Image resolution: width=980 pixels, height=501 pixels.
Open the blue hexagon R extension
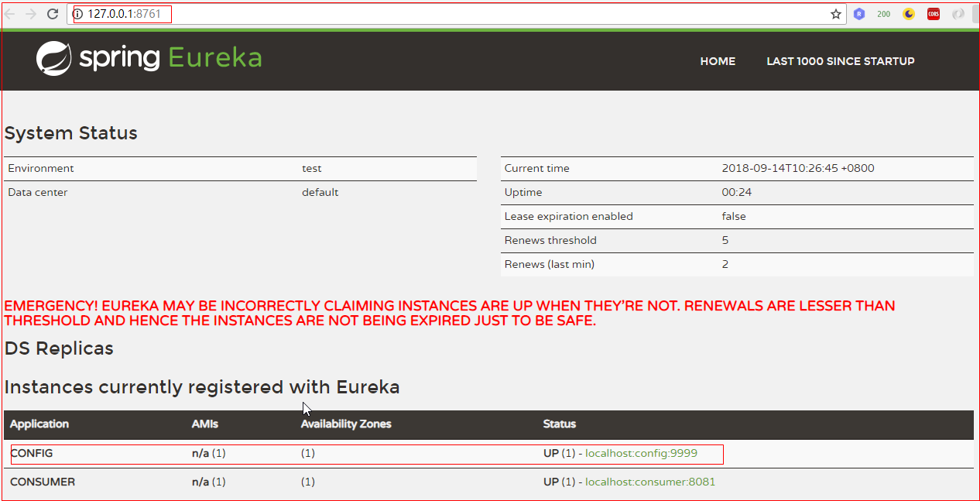tap(859, 14)
